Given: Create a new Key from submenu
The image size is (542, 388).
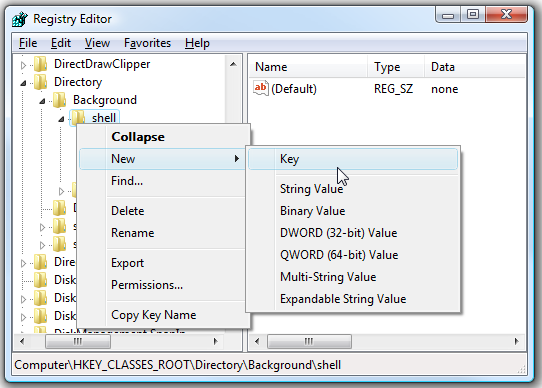Looking at the screenshot, I should [x=353, y=159].
